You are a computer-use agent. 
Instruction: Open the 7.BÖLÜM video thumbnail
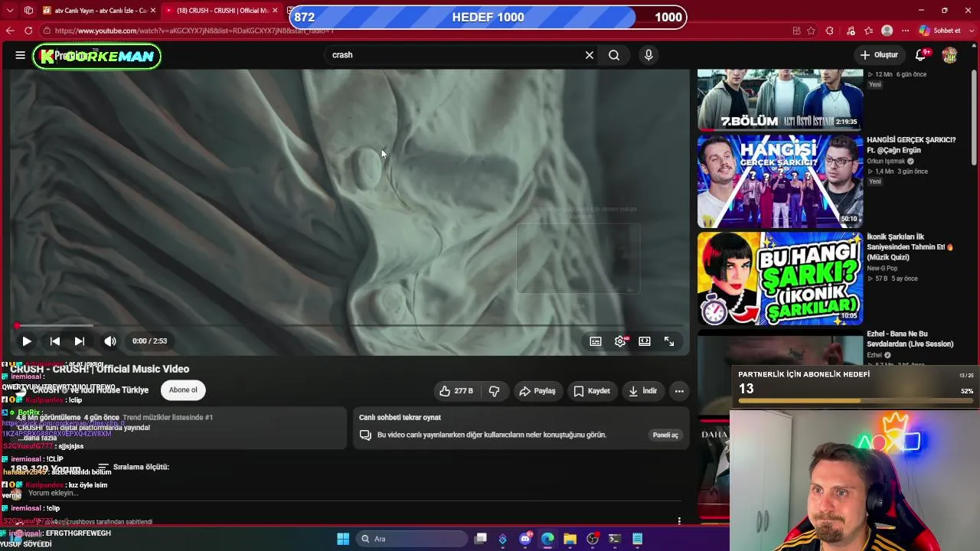(x=780, y=99)
